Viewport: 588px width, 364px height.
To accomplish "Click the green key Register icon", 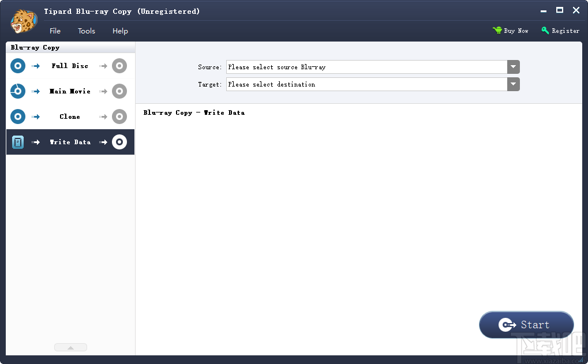I will click(x=545, y=31).
